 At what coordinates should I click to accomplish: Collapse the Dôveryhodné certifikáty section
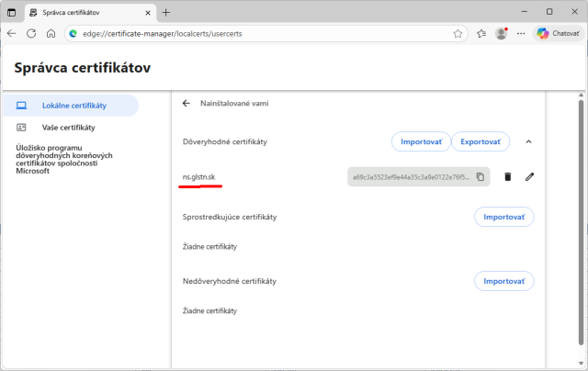click(528, 142)
